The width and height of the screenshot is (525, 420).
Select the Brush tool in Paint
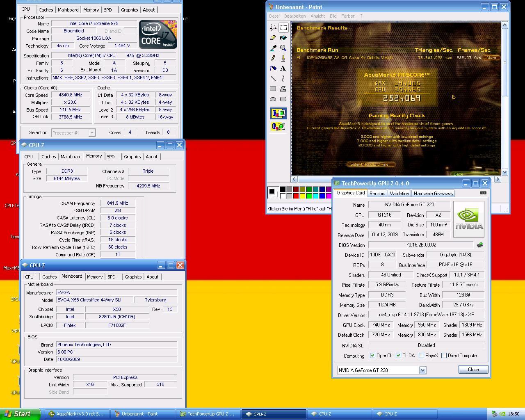pyautogui.click(x=283, y=58)
